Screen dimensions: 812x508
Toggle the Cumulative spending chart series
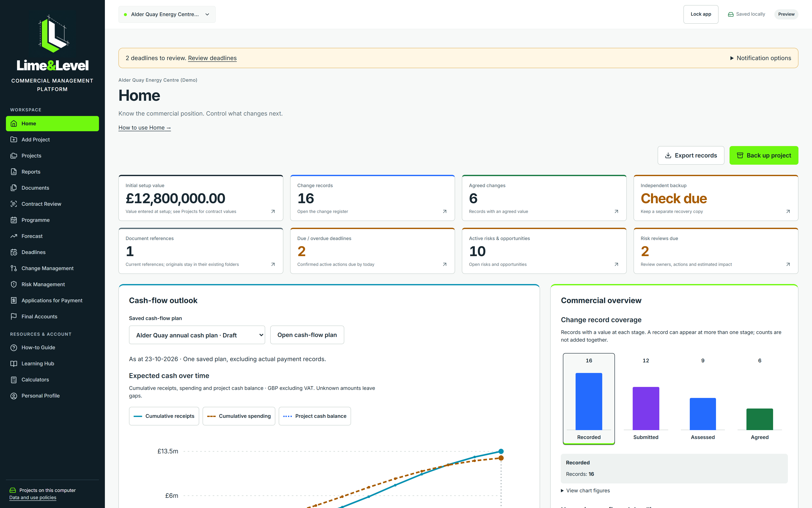(x=239, y=416)
